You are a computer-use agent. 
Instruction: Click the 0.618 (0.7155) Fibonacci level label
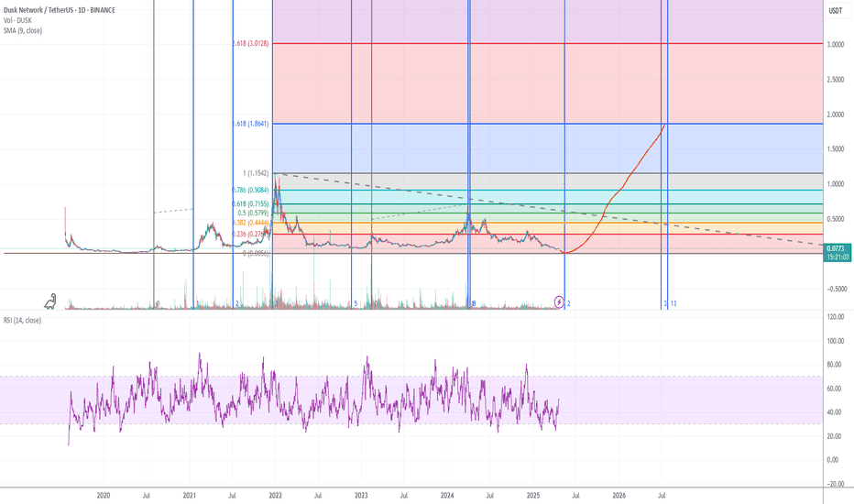(250, 203)
